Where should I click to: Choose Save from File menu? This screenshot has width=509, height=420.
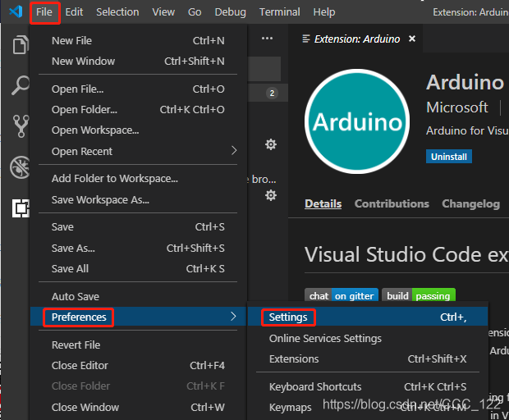[x=138, y=226]
